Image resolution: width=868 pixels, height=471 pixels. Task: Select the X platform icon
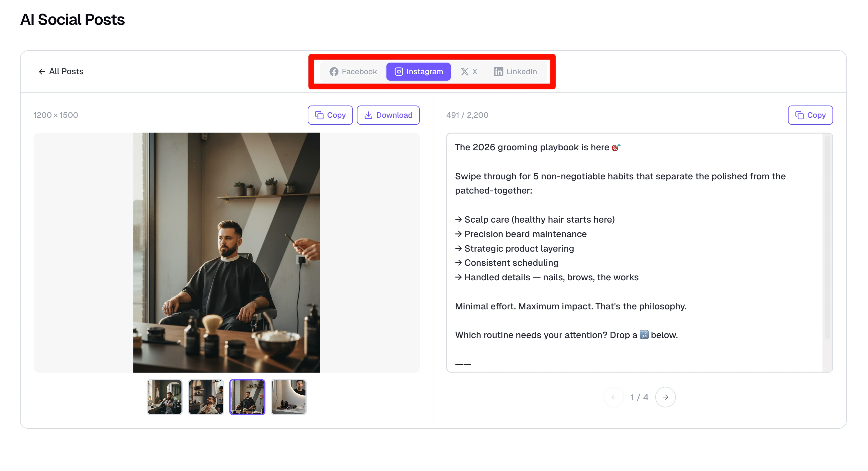(465, 71)
